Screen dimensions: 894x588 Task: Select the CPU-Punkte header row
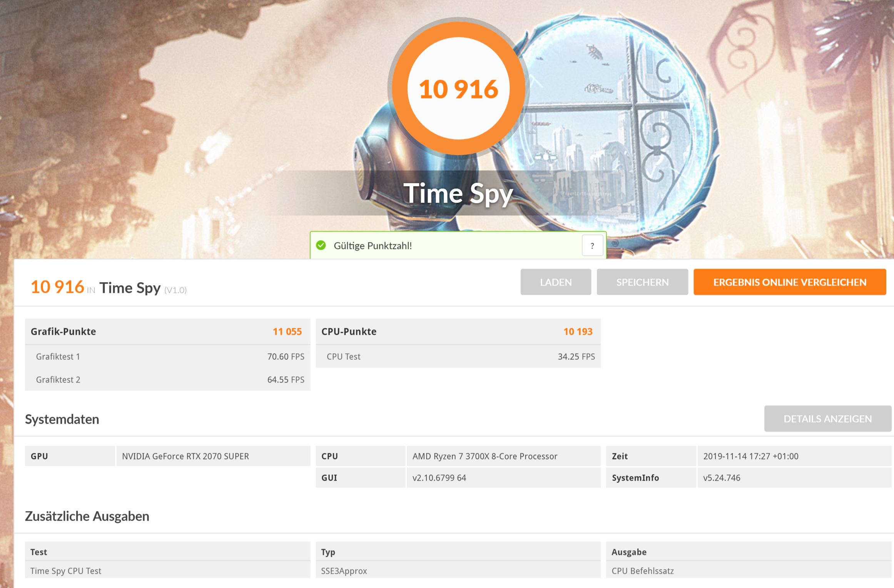458,331
